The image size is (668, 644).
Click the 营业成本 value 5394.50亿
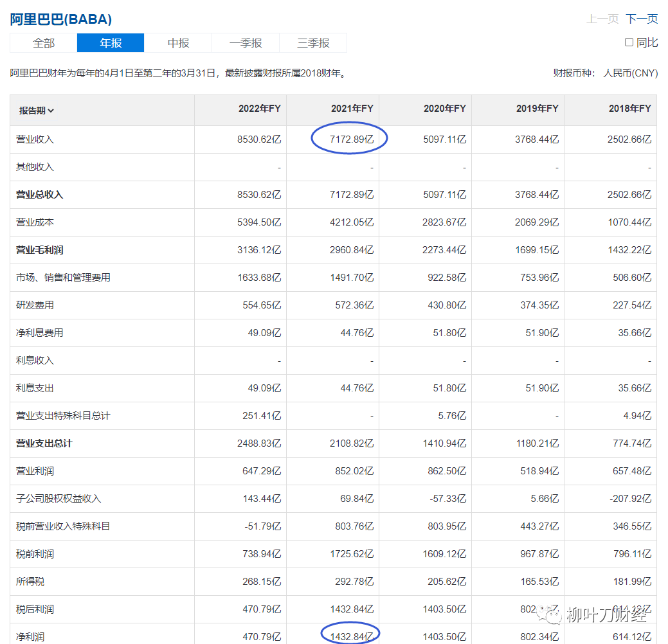click(x=259, y=222)
